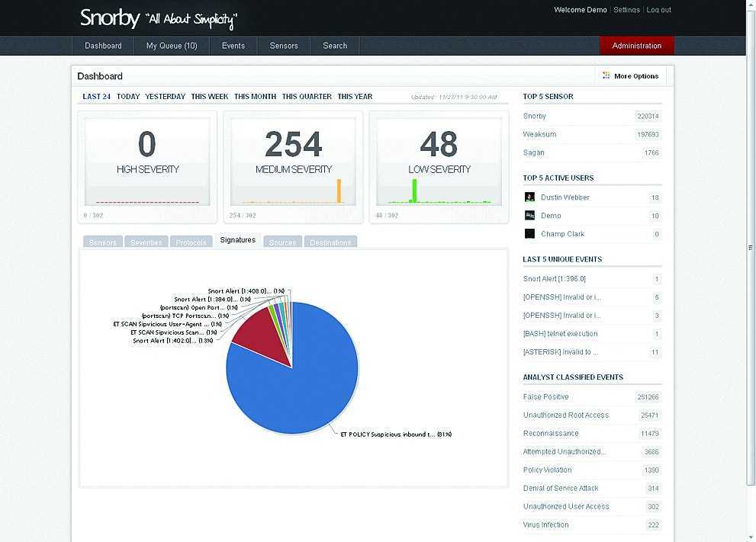Open the Administration section
This screenshot has width=756, height=542.
636,46
